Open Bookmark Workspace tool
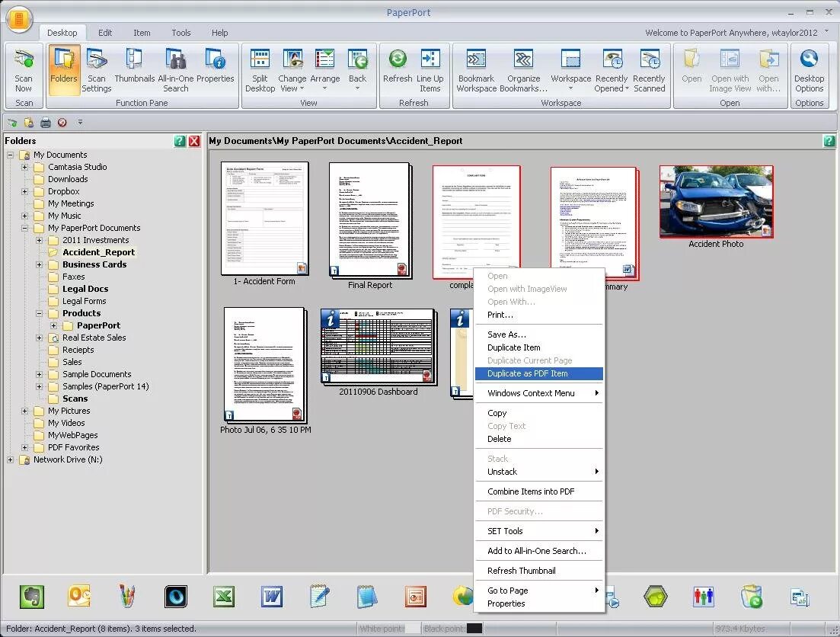The height and width of the screenshot is (637, 840). 476,70
